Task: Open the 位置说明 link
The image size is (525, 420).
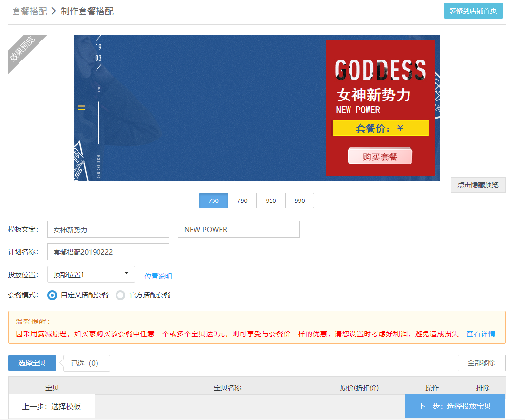Action: point(158,276)
